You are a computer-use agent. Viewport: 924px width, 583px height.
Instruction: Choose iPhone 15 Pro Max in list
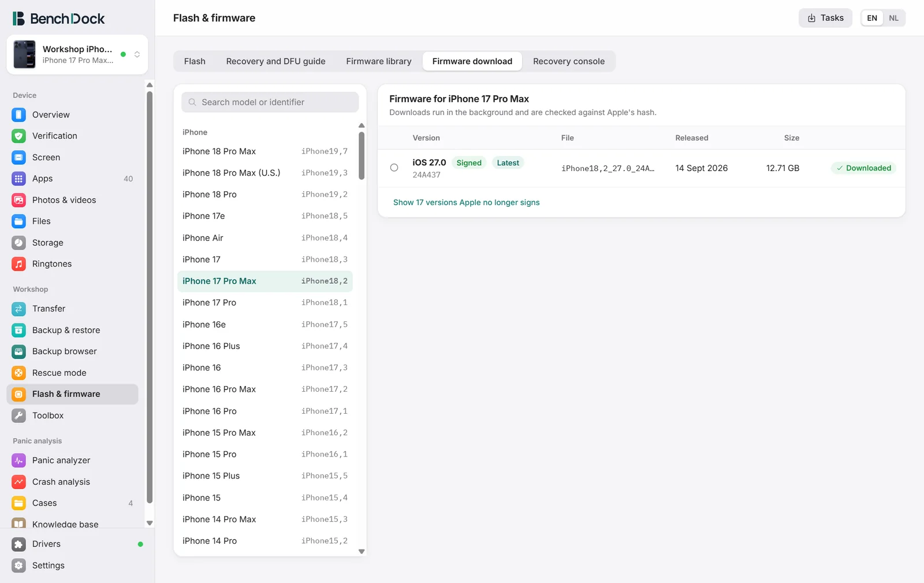tap(265, 433)
